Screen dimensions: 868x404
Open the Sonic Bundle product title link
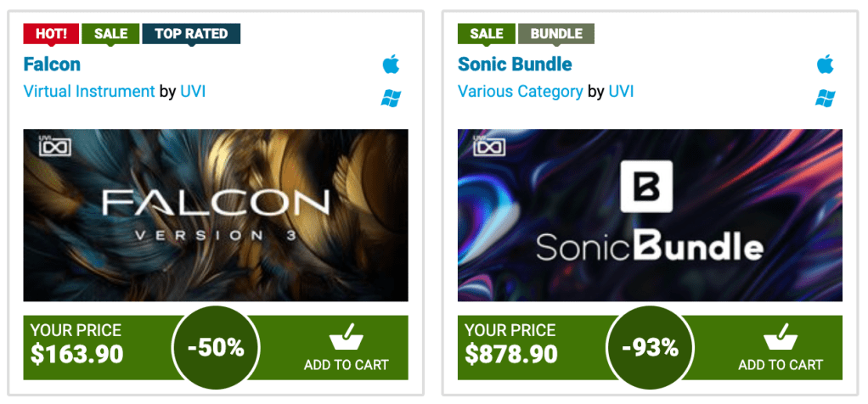pos(515,65)
